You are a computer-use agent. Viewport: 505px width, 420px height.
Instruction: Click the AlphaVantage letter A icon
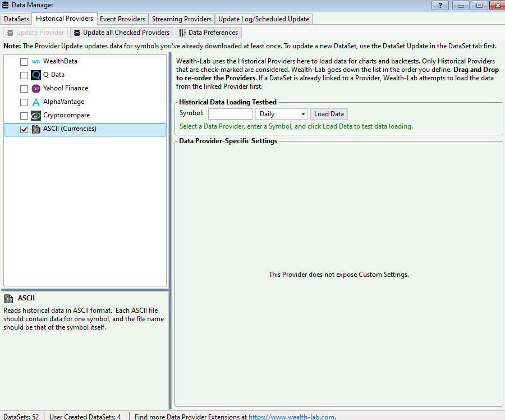(x=36, y=102)
